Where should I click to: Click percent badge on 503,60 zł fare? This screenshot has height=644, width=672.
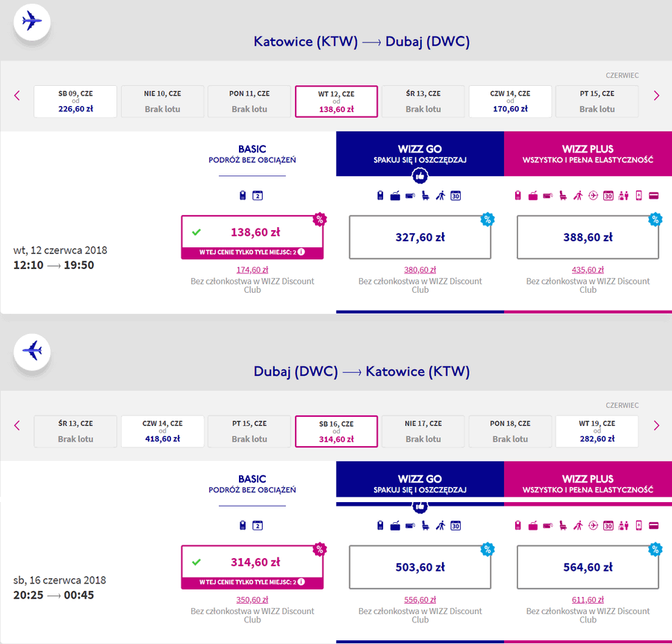tap(488, 549)
